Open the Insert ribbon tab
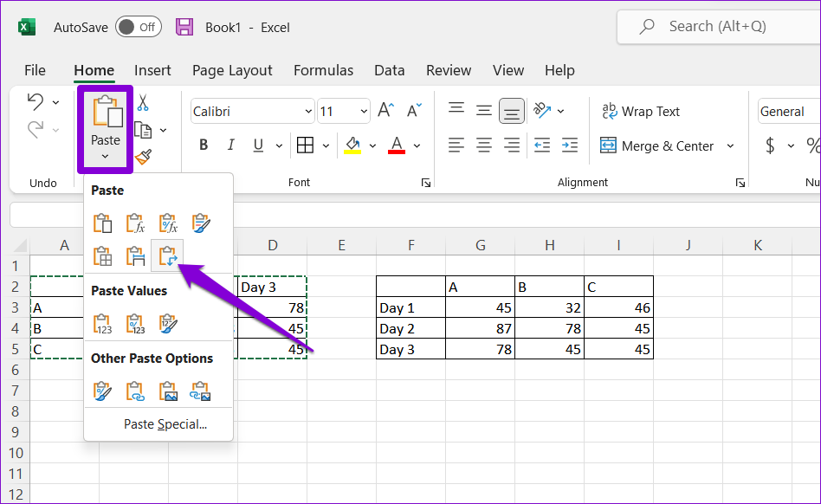This screenshot has height=504, width=821. click(152, 71)
